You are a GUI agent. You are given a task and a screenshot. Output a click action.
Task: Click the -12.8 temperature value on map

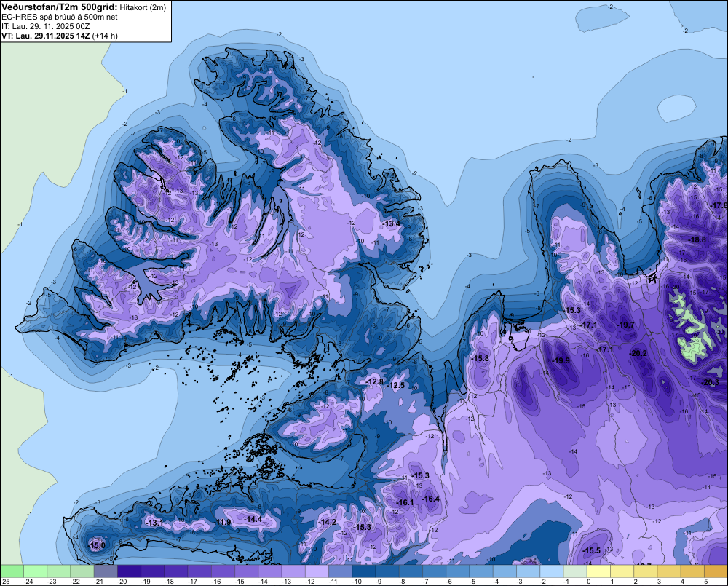tap(375, 381)
